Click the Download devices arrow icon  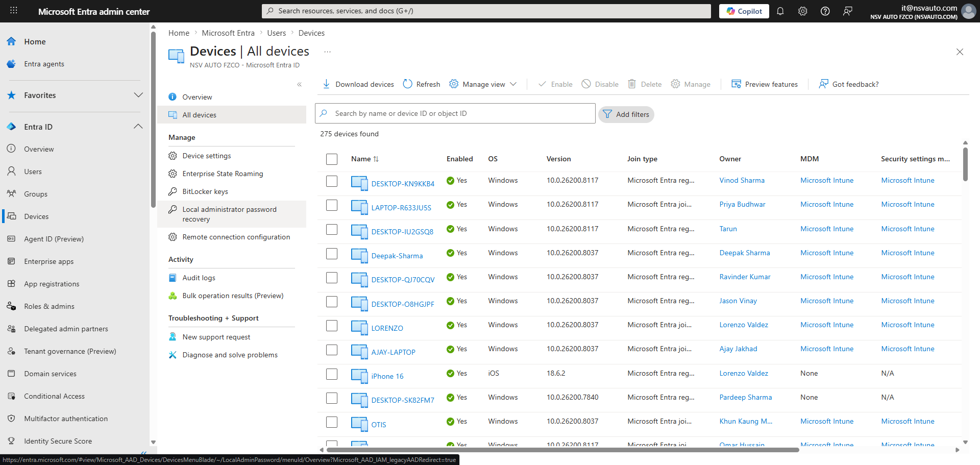coord(326,84)
